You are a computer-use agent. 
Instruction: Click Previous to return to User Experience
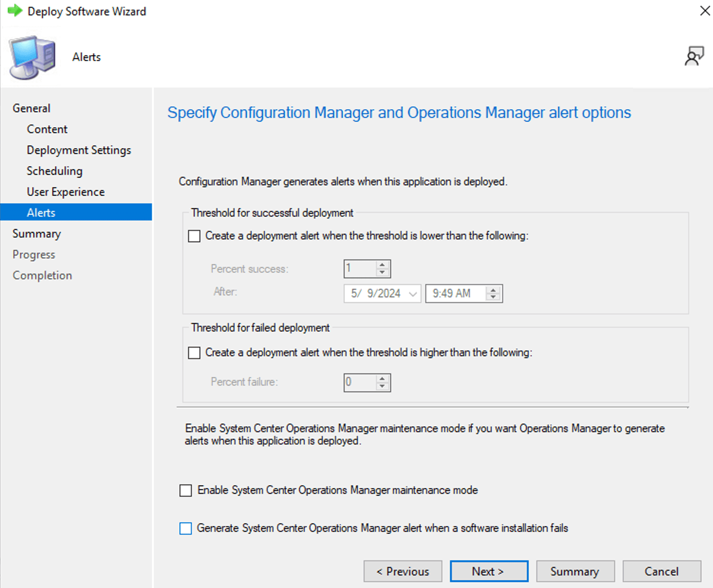coord(403,571)
